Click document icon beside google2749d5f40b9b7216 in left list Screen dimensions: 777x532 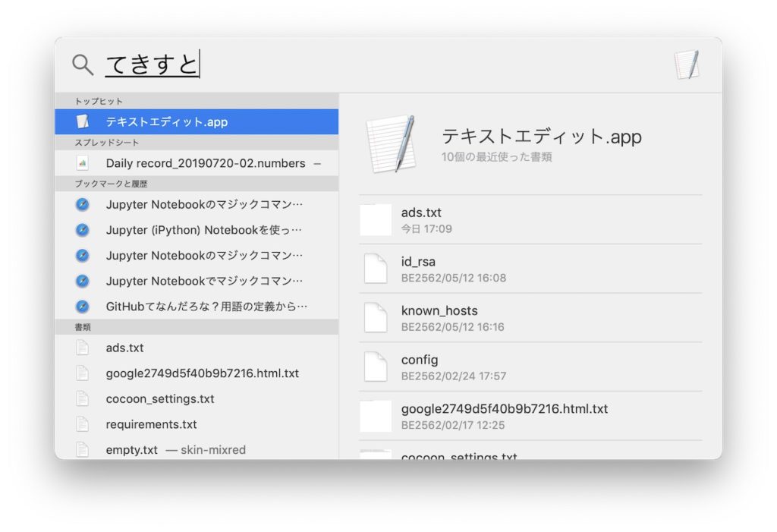(x=83, y=373)
